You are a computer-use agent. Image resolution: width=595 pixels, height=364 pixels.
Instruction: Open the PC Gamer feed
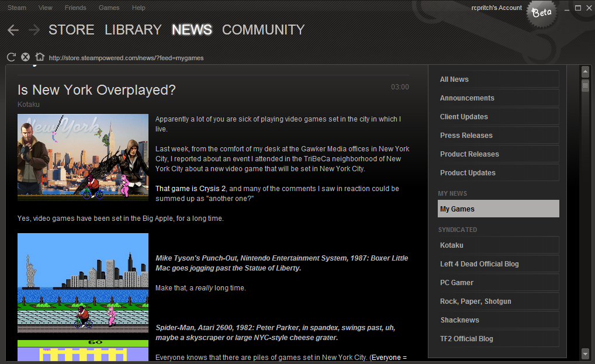[x=498, y=282]
